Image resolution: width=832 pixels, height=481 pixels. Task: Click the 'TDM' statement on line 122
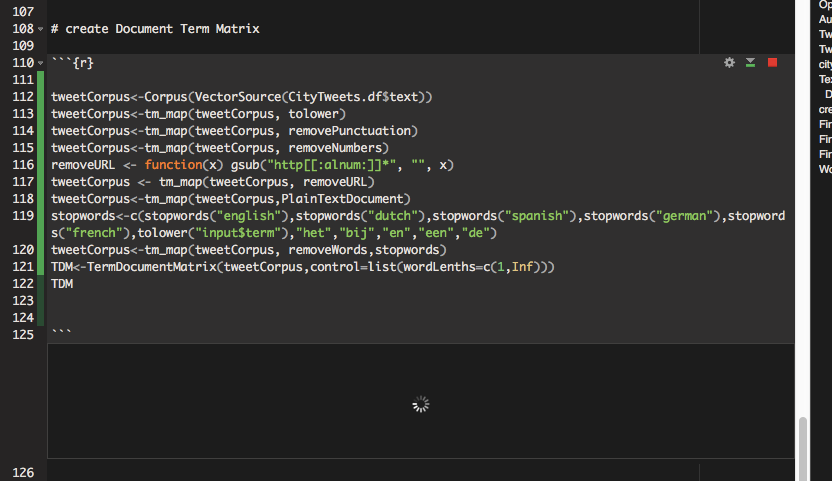tap(62, 284)
